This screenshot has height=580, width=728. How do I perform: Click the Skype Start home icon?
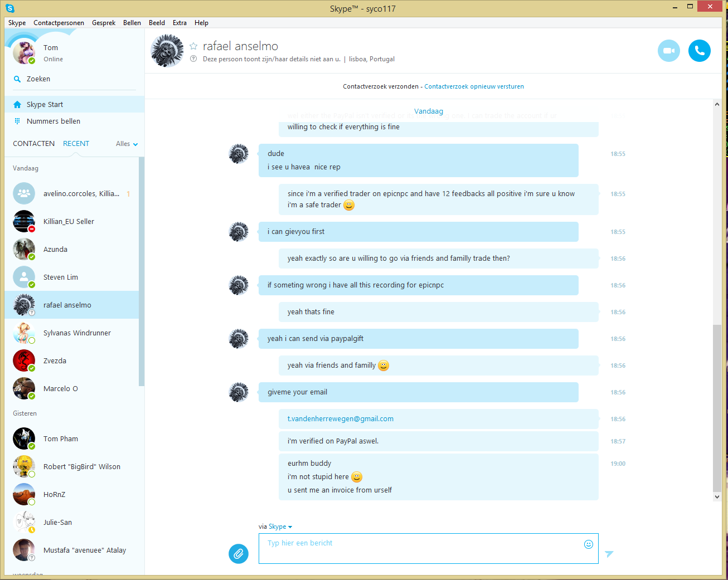point(17,105)
